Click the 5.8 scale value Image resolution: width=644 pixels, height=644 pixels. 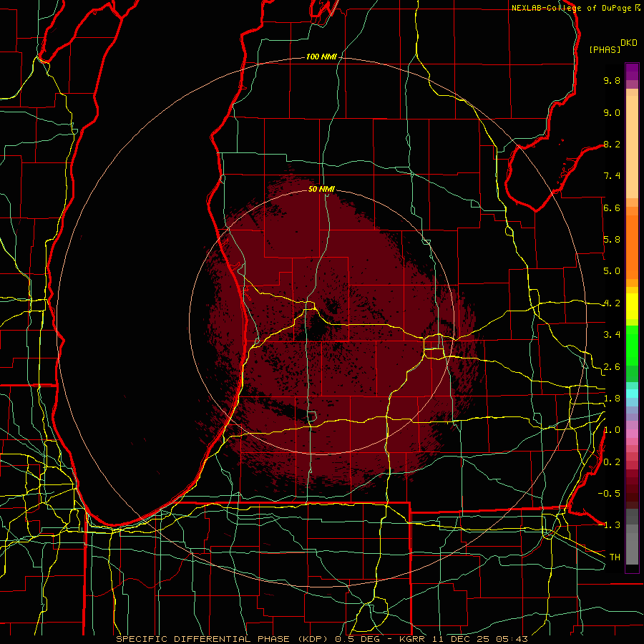[612, 240]
